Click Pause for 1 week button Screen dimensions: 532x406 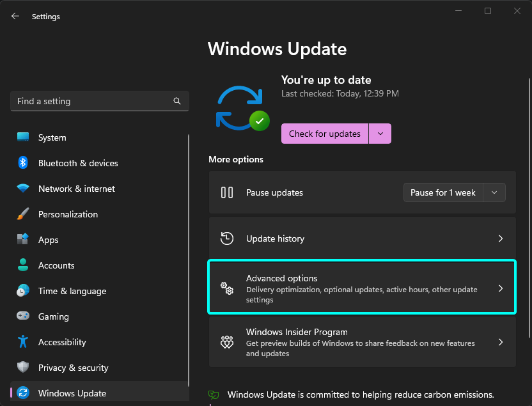[x=442, y=192]
